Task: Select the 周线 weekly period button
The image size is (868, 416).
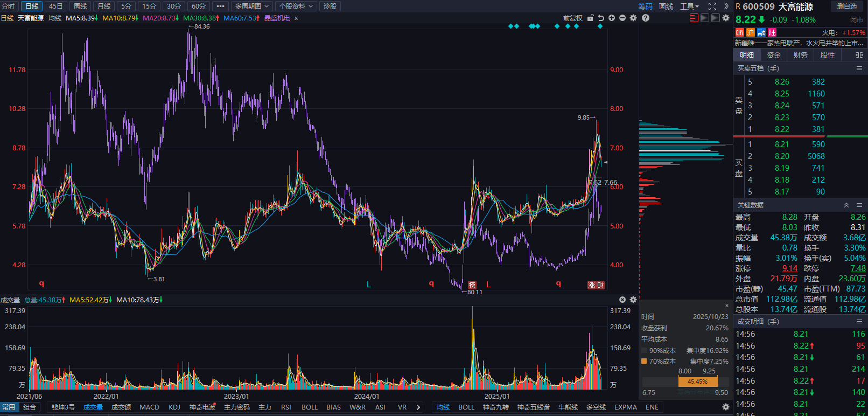Action: tap(80, 6)
